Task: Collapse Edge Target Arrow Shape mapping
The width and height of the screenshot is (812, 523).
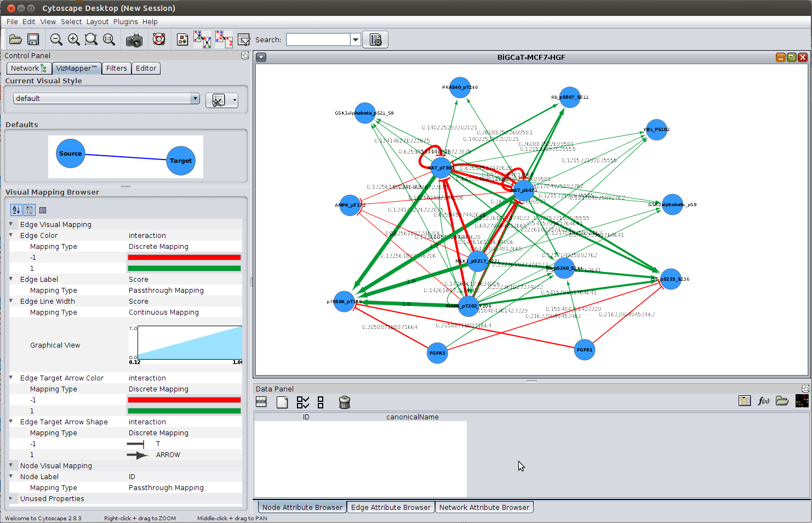Action: (x=11, y=422)
